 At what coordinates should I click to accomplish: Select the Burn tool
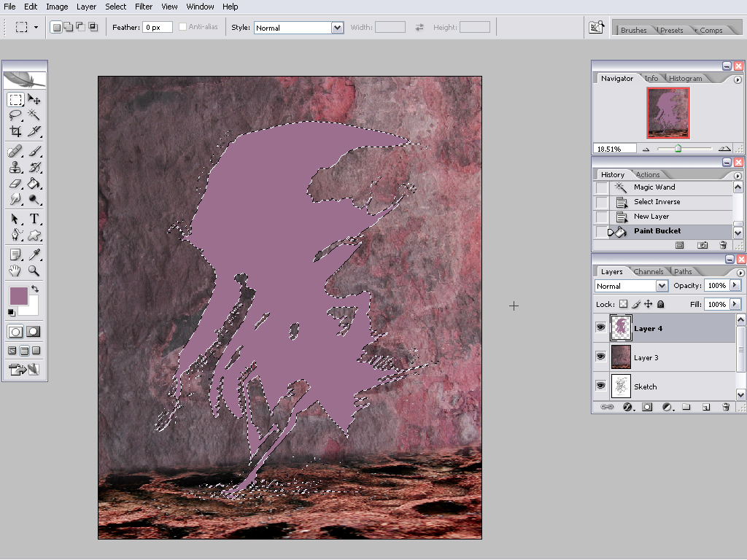(34, 199)
